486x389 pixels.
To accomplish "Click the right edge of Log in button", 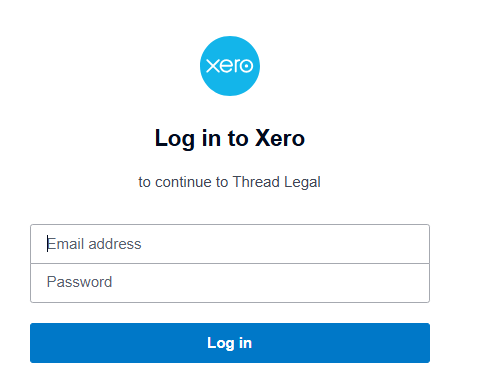I will (x=420, y=343).
